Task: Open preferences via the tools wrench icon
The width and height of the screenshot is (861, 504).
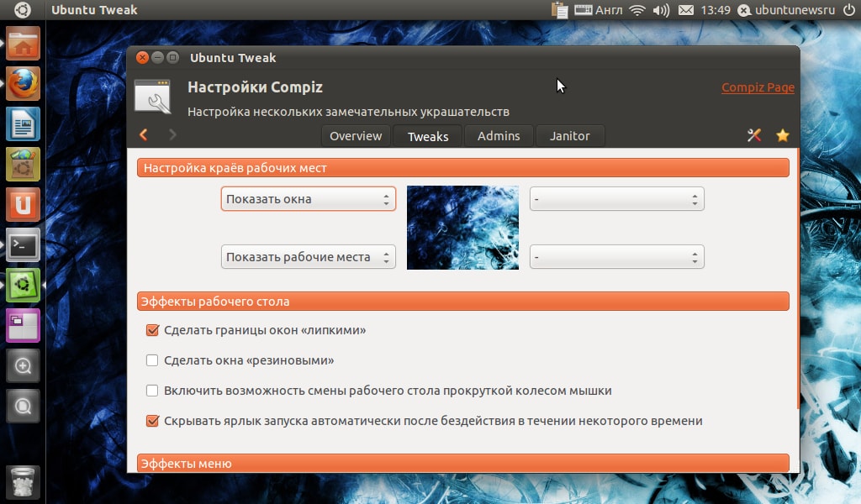Action: pyautogui.click(x=754, y=135)
